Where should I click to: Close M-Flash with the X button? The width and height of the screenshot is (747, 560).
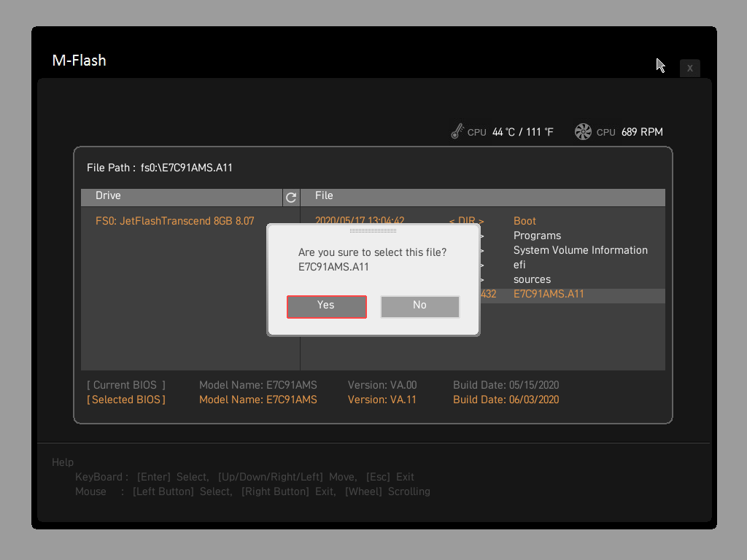pyautogui.click(x=689, y=68)
